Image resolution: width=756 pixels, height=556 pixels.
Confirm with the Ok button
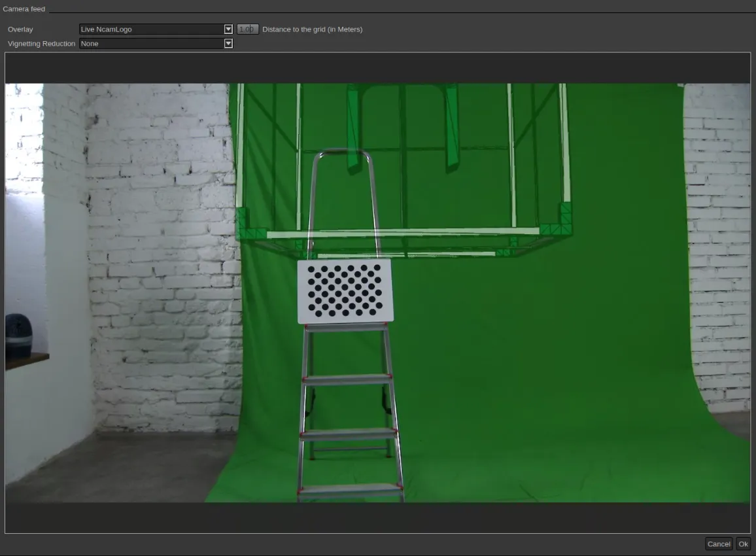coord(743,544)
